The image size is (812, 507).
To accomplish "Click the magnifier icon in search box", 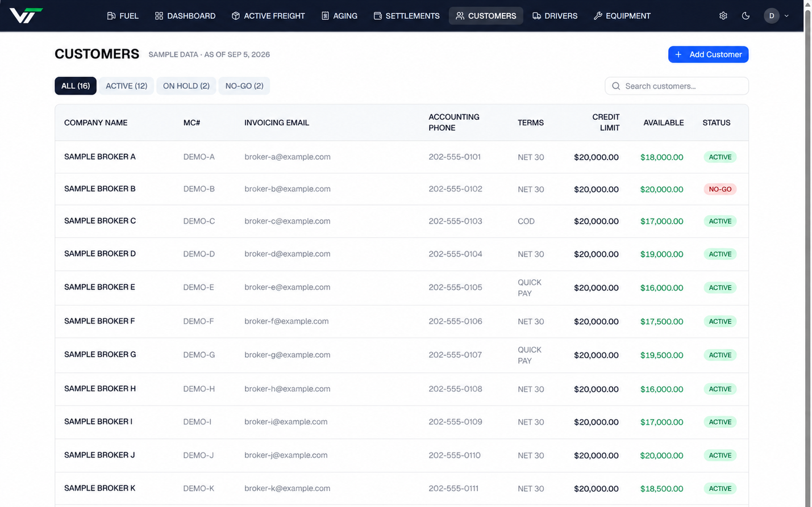I will pos(615,86).
